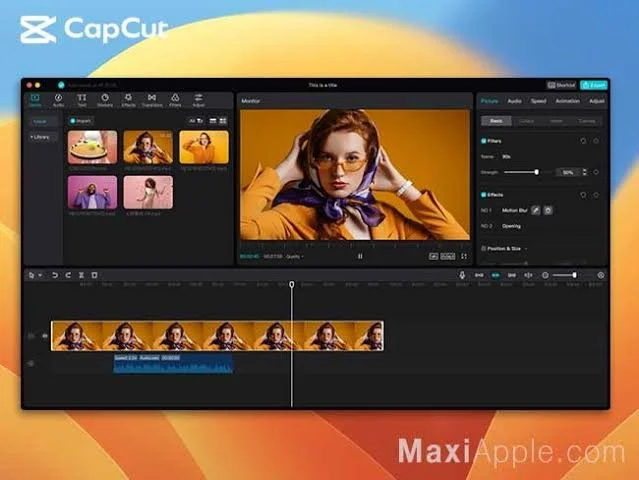Click the undo arrow in timeline toolbar
Viewport: 639px width, 480px height.
pos(55,275)
